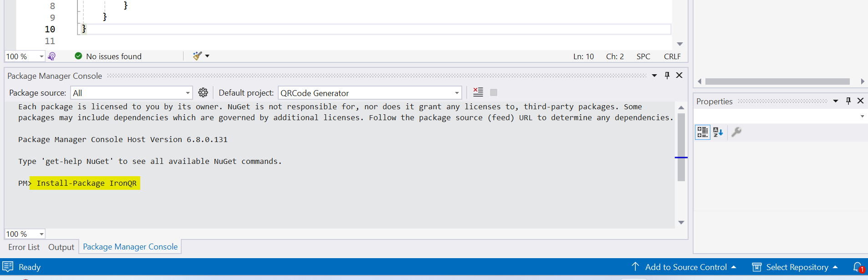Open the code cleanup broom icon
The height and width of the screenshot is (280, 868).
197,56
